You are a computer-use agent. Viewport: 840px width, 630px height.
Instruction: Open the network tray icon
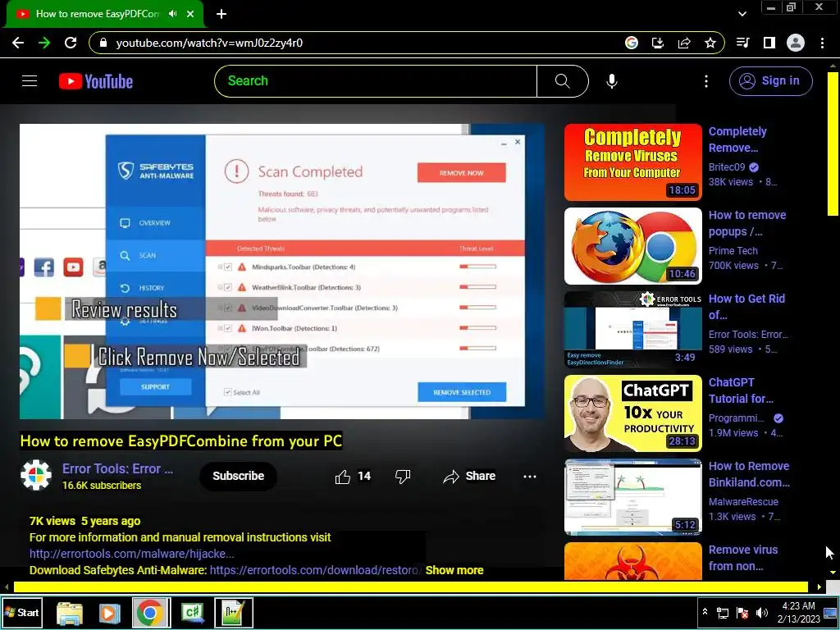coord(723,612)
